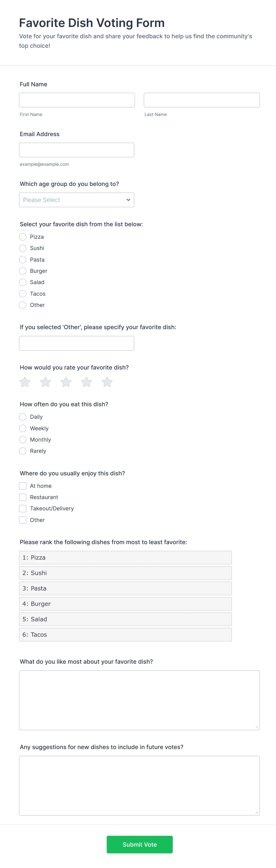
Task: Pick Weekly eating frequency
Action: 23,428
